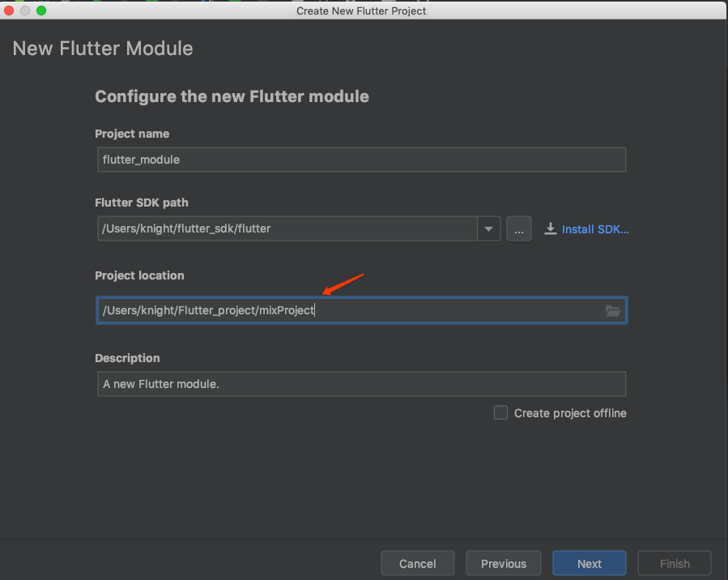
Task: Cancel the new Flutter project dialog
Action: click(x=417, y=563)
